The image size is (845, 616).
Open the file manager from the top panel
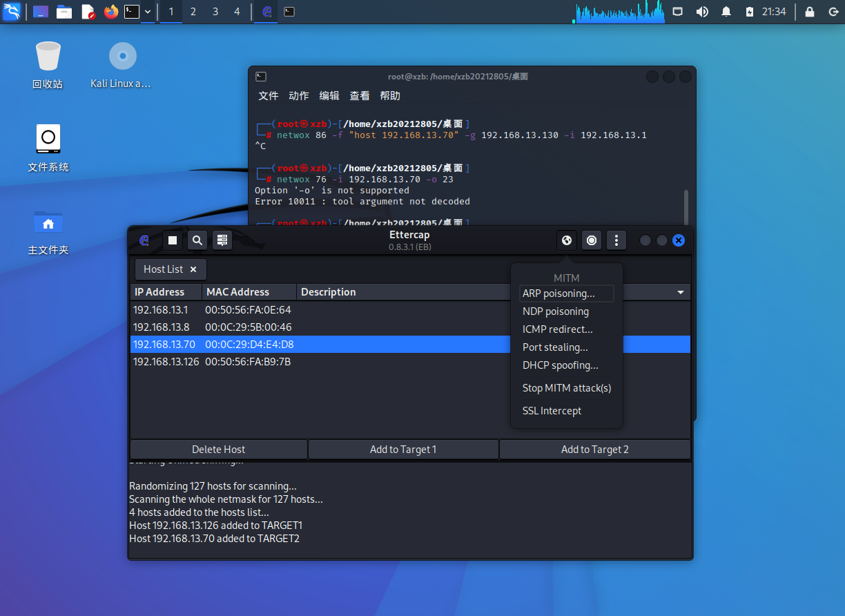[64, 12]
